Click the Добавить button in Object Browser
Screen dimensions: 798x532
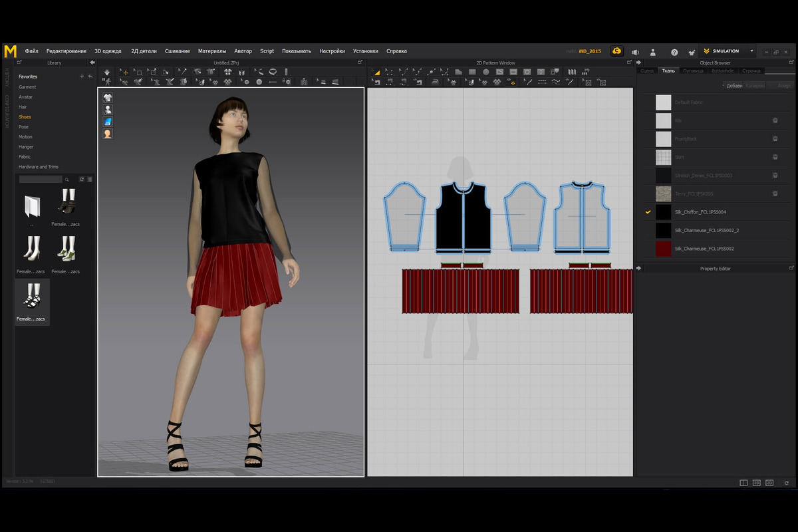coord(733,86)
